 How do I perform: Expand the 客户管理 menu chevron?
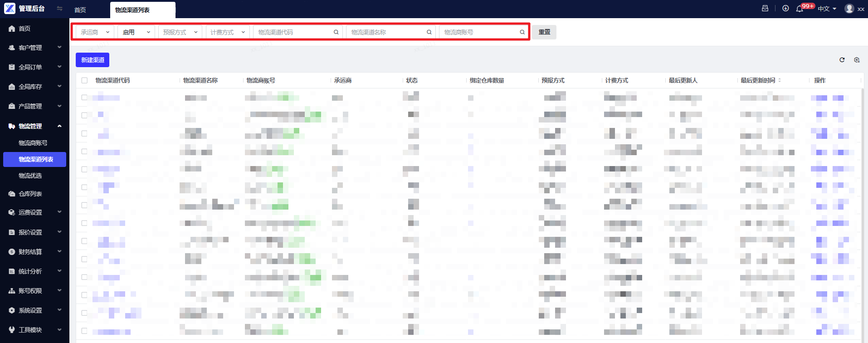(x=59, y=47)
